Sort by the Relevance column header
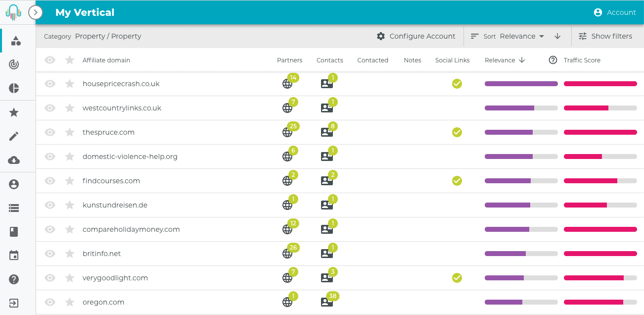644x315 pixels. point(505,60)
